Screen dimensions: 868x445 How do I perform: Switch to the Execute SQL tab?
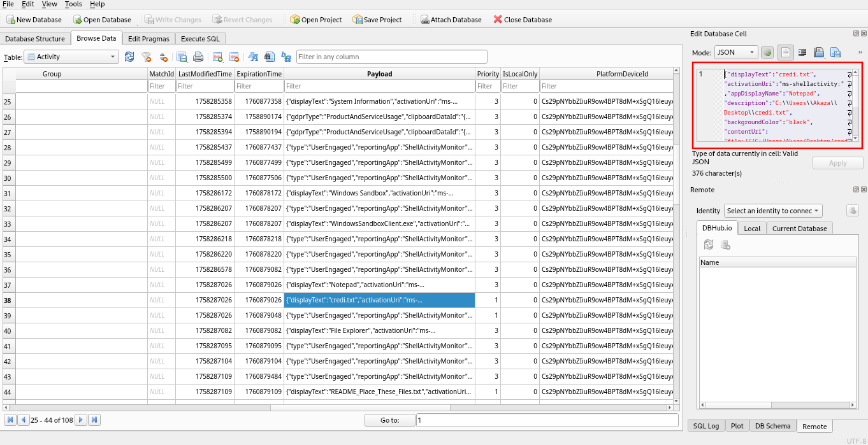pos(199,39)
